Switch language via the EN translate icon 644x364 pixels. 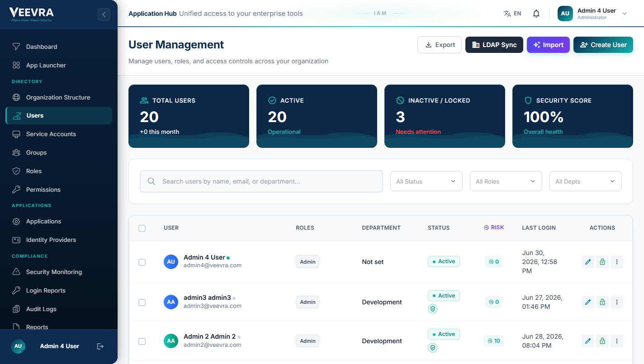[x=512, y=14]
